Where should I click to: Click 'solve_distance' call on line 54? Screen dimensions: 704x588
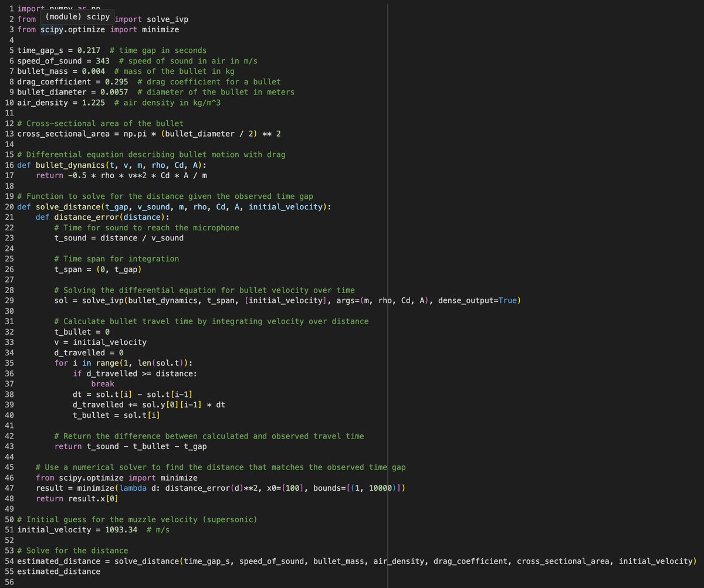coord(147,561)
